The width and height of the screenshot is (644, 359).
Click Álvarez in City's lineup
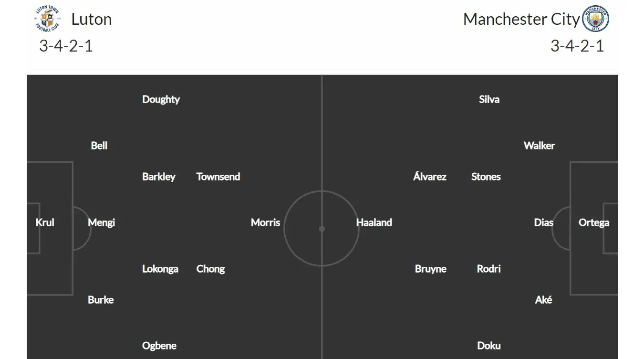click(430, 177)
